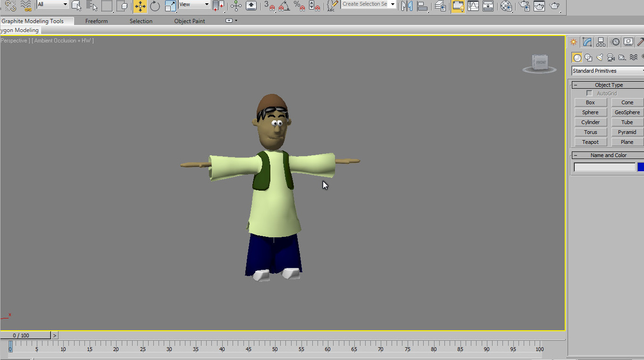Click the Torus primitive button
Viewport: 644px width, 360px height.
coord(591,132)
